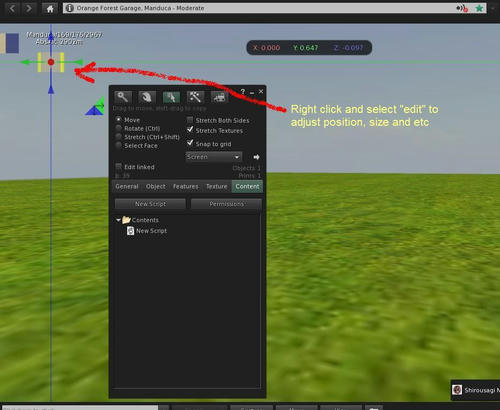Open the Screen grid mode dropdown
This screenshot has width=500, height=410.
click(214, 157)
